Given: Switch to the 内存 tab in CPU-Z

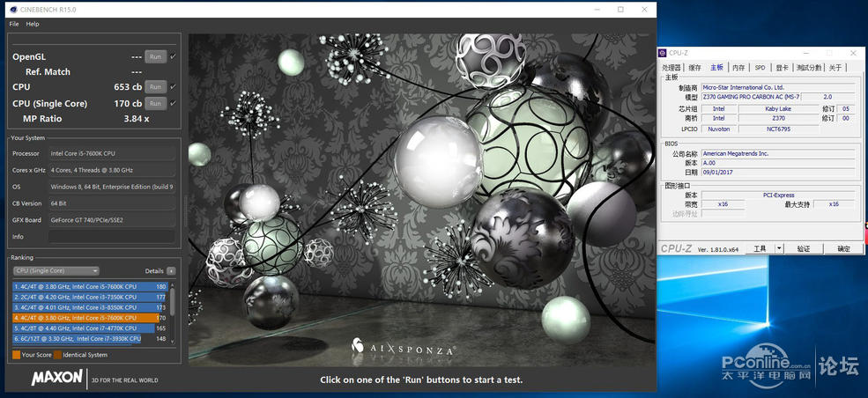Looking at the screenshot, I should (738, 68).
